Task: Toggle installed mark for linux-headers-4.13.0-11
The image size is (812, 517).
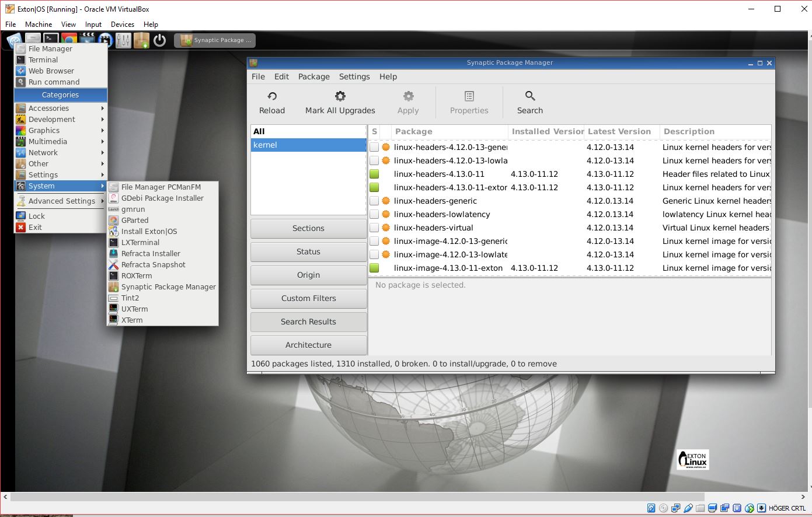Action: click(374, 174)
